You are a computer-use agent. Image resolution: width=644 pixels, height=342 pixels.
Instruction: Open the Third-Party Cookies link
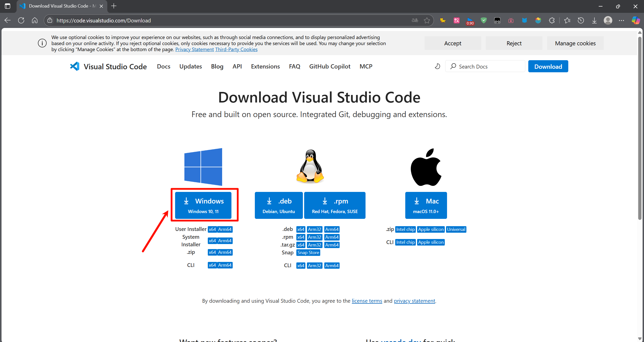(x=236, y=50)
